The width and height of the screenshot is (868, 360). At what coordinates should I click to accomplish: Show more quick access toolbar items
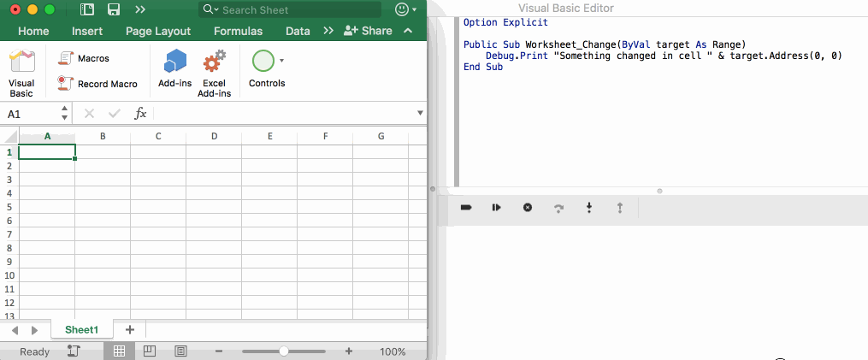[x=140, y=9]
